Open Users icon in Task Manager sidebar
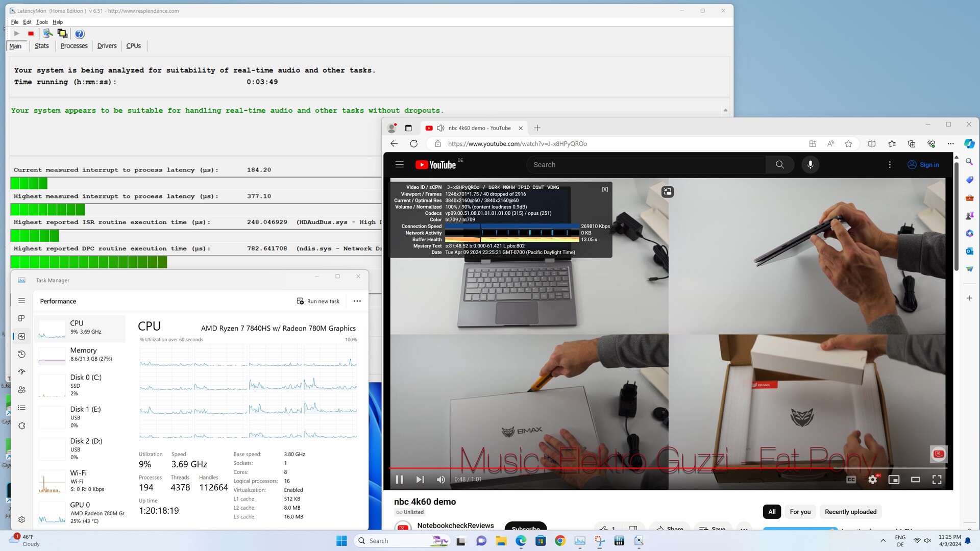The height and width of the screenshot is (551, 980). point(21,390)
